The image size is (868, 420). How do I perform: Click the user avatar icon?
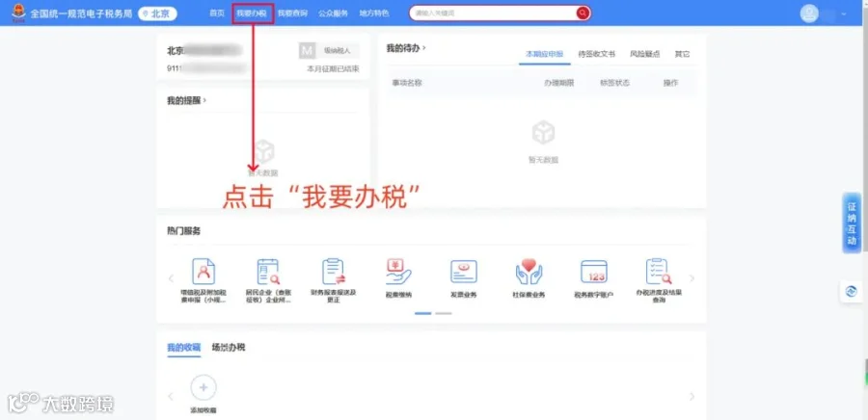809,13
